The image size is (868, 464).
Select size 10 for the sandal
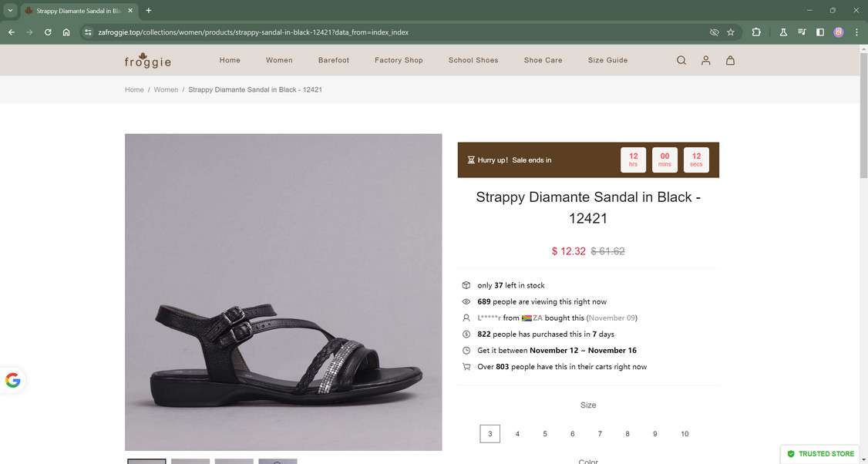point(684,434)
